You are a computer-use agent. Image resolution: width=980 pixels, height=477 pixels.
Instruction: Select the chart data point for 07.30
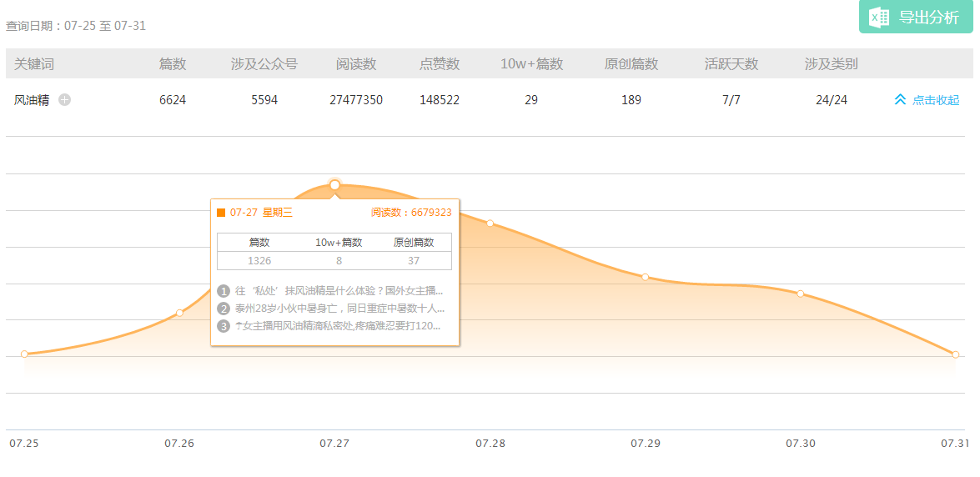pyautogui.click(x=801, y=294)
